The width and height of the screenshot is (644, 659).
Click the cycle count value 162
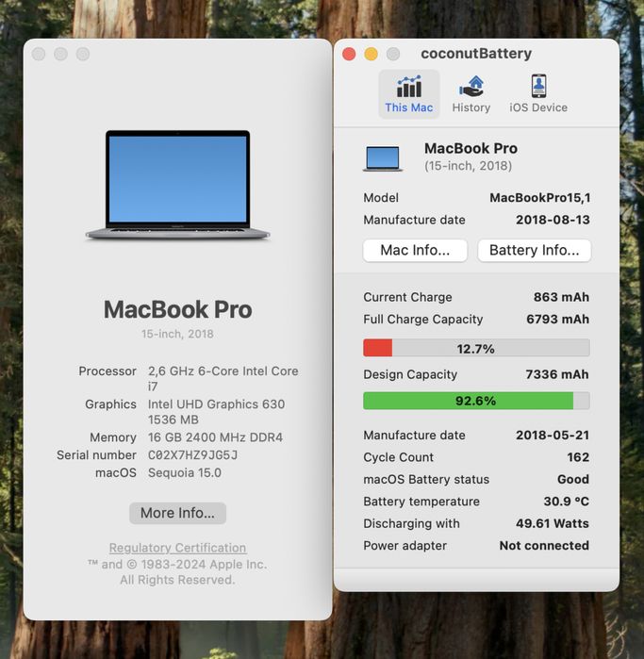point(578,457)
